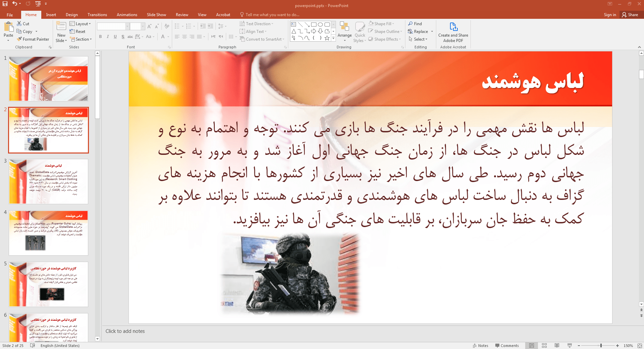644x349 pixels.
Task: Switch to Slide Sorter view
Action: click(544, 346)
